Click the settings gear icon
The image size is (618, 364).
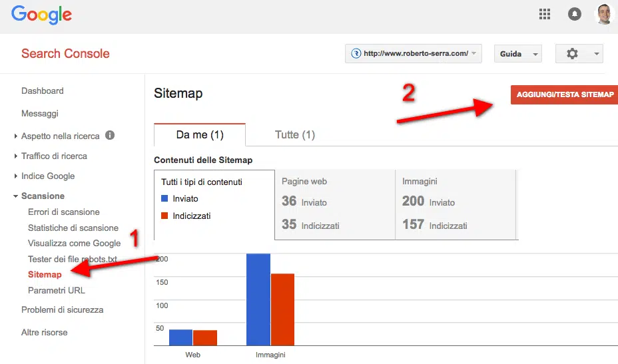click(572, 54)
